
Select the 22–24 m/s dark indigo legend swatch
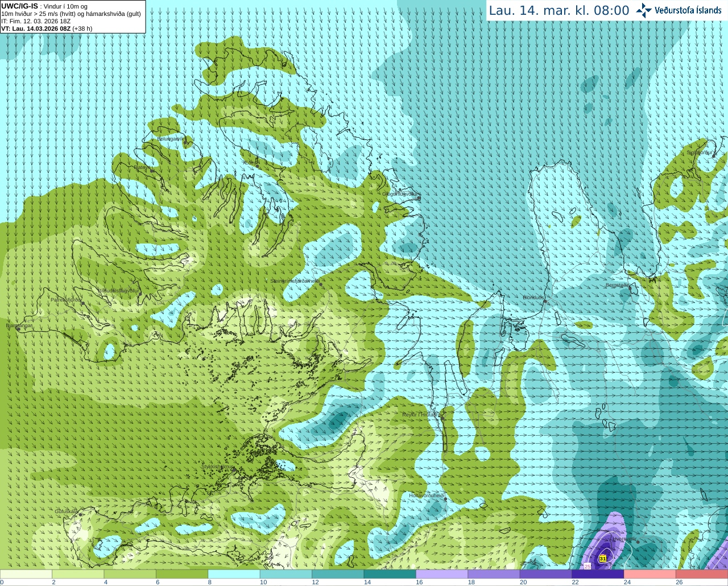[598, 574]
